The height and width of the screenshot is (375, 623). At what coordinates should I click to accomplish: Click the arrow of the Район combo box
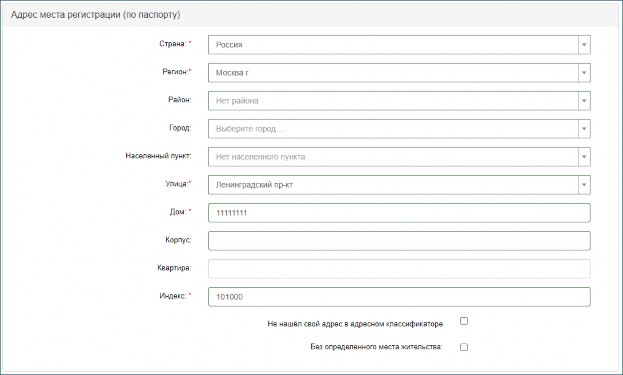[x=584, y=101]
